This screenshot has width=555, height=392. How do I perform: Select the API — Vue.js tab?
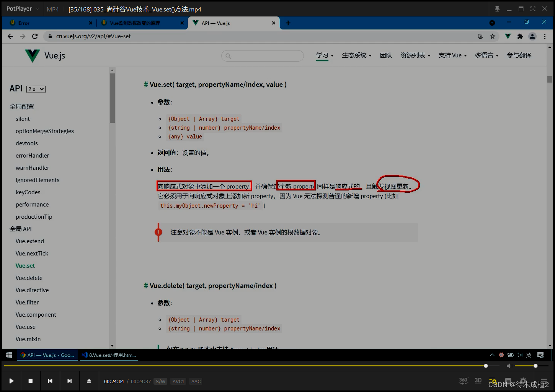click(233, 23)
